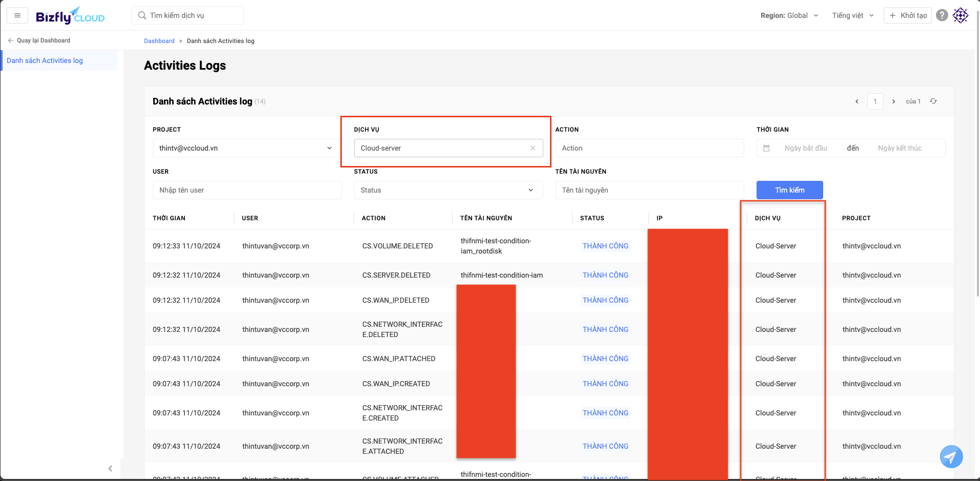
Task: Open the Telegram chat floating button
Action: [x=951, y=456]
